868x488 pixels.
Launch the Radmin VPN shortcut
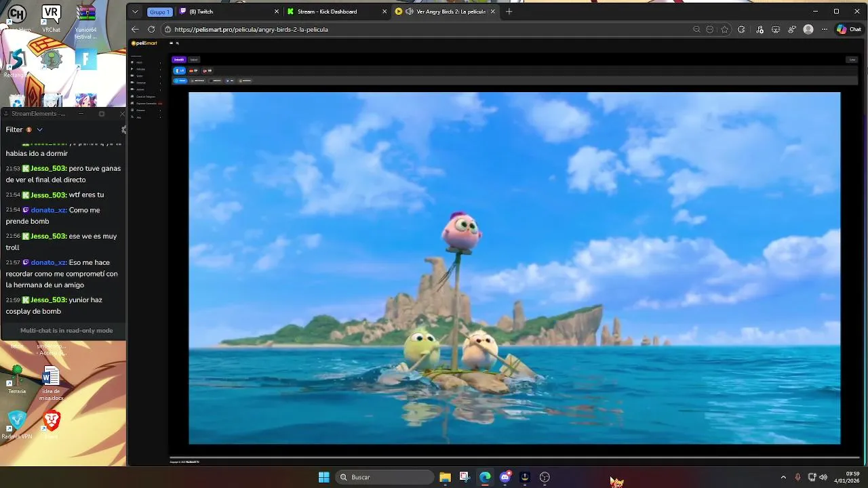click(17, 426)
